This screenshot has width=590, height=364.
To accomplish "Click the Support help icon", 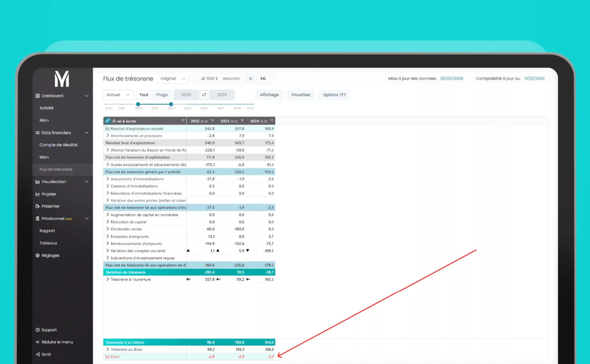I will (x=38, y=330).
